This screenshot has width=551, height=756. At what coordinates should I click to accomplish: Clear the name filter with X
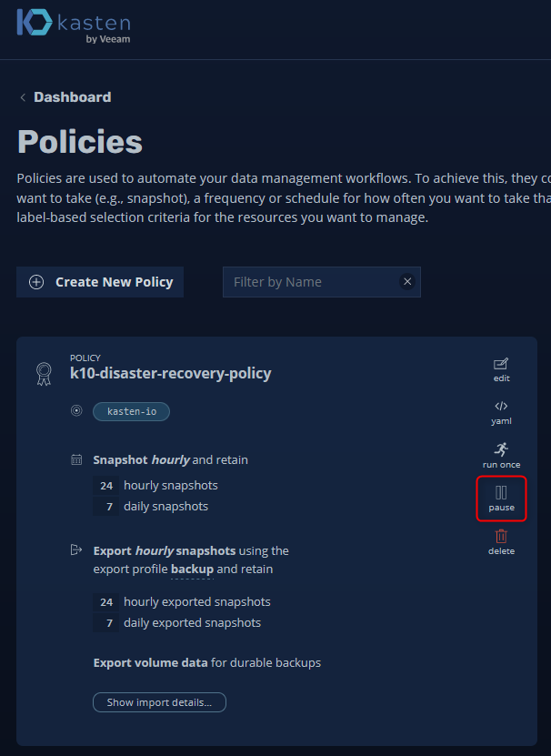click(x=407, y=282)
